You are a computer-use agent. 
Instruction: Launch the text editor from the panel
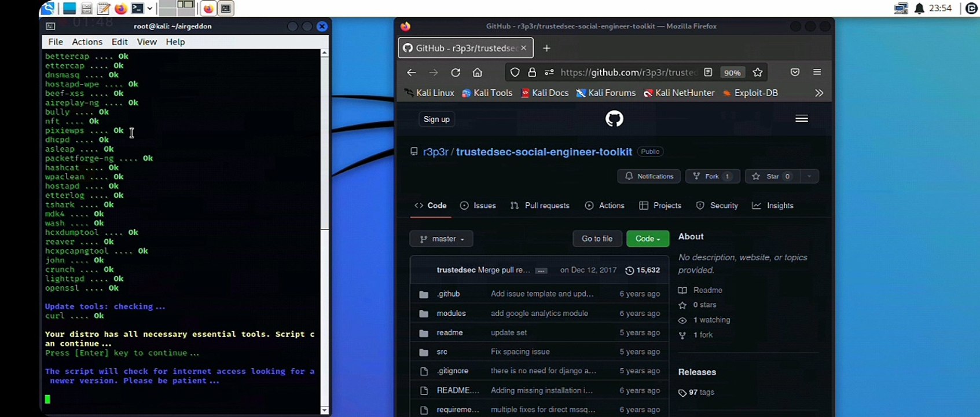click(x=104, y=8)
